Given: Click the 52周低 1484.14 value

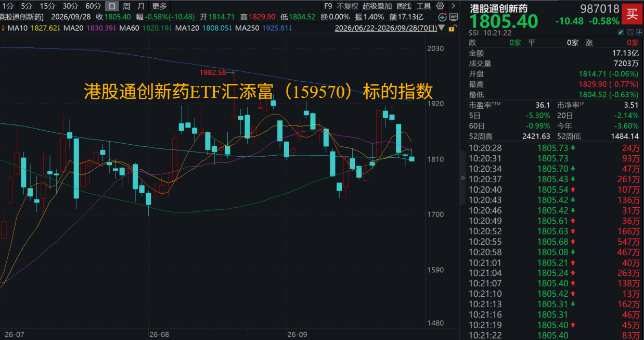Looking at the screenshot, I should click(624, 136).
